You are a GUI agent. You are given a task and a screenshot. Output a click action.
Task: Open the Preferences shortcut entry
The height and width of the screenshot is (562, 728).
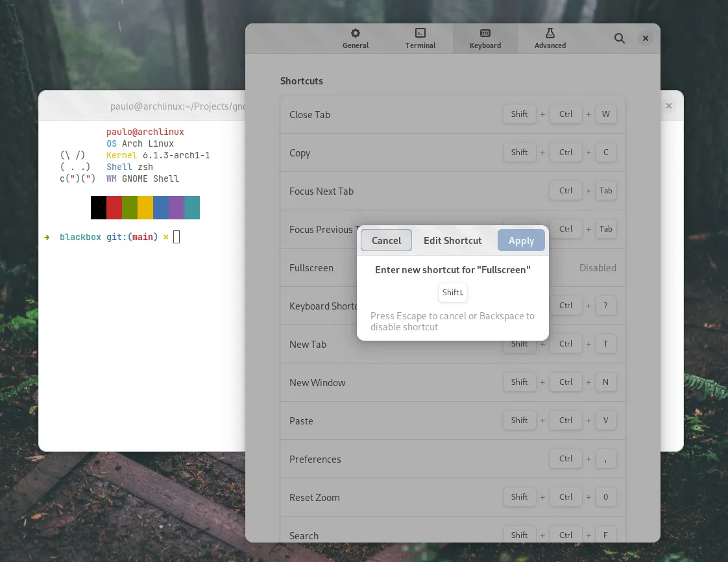pyautogui.click(x=389, y=459)
